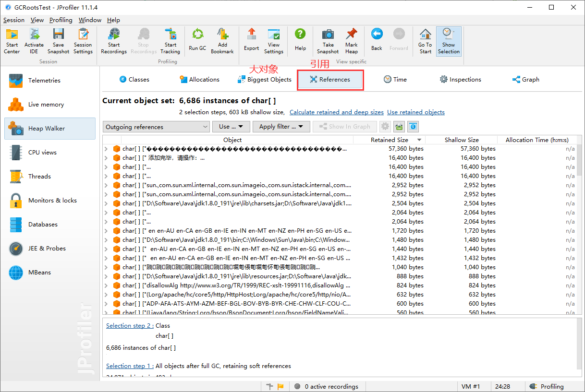
Task: Open View Settings from toolbar
Action: [x=274, y=41]
